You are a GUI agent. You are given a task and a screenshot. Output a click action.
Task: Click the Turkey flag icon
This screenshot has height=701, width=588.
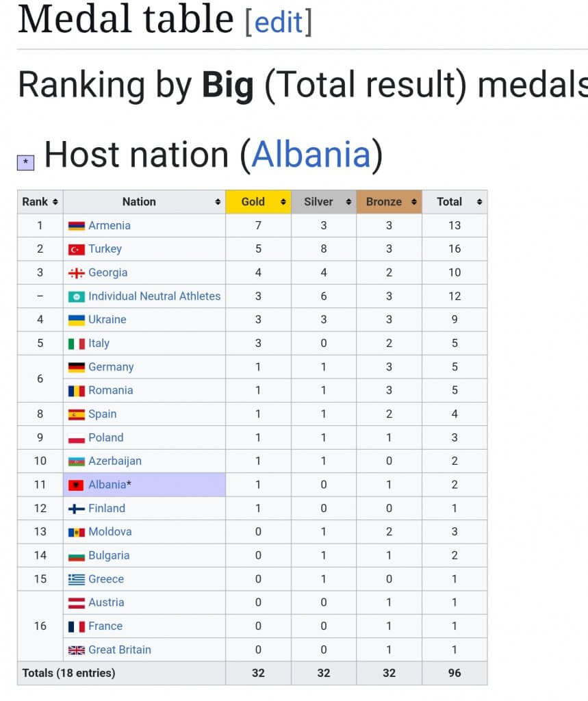77,249
